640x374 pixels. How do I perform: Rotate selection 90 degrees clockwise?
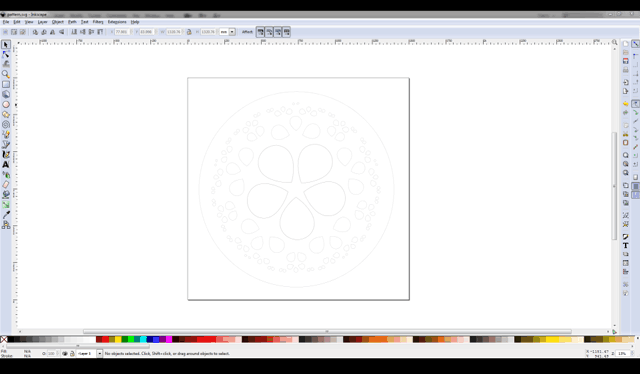click(x=44, y=32)
